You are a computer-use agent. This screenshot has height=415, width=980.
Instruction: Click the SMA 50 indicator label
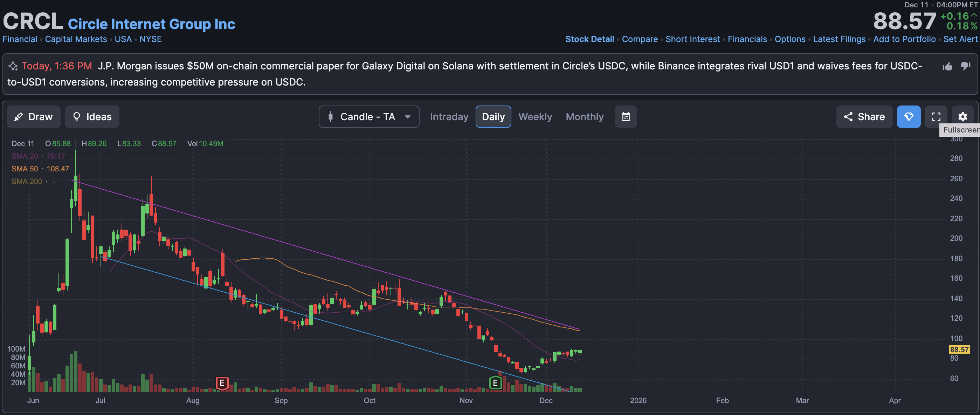click(25, 169)
